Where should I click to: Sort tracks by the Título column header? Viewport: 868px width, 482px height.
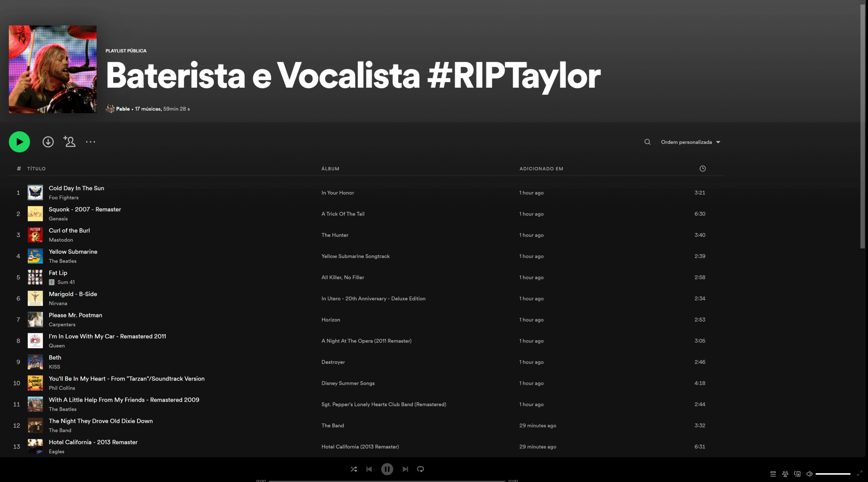[x=36, y=168]
